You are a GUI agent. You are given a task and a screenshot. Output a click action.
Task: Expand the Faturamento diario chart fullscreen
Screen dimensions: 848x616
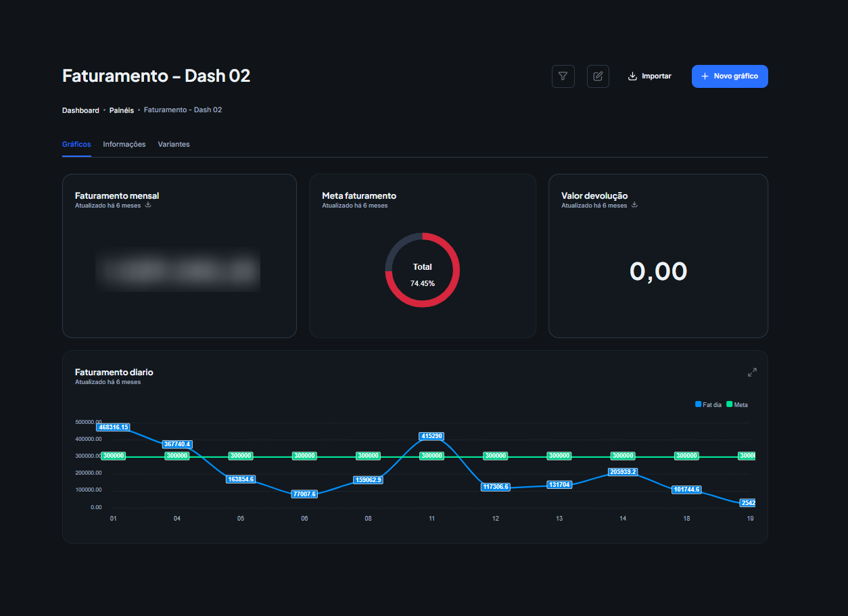click(x=752, y=373)
